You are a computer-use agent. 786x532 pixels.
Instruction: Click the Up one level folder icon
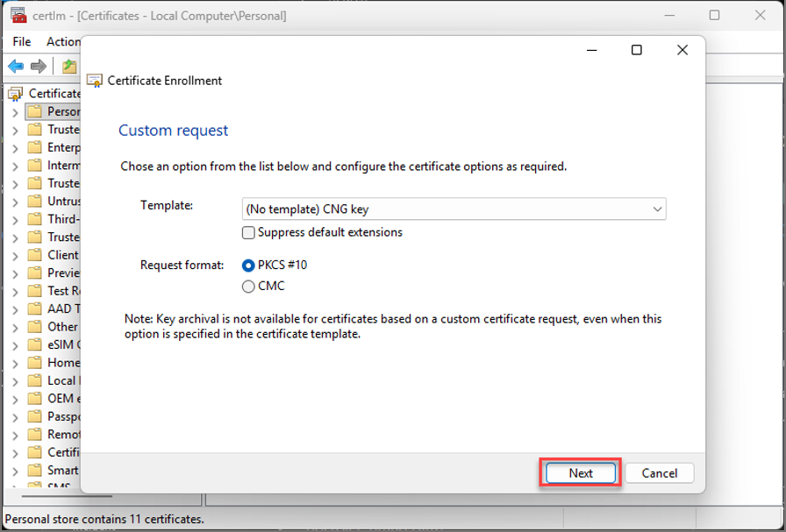[69, 66]
